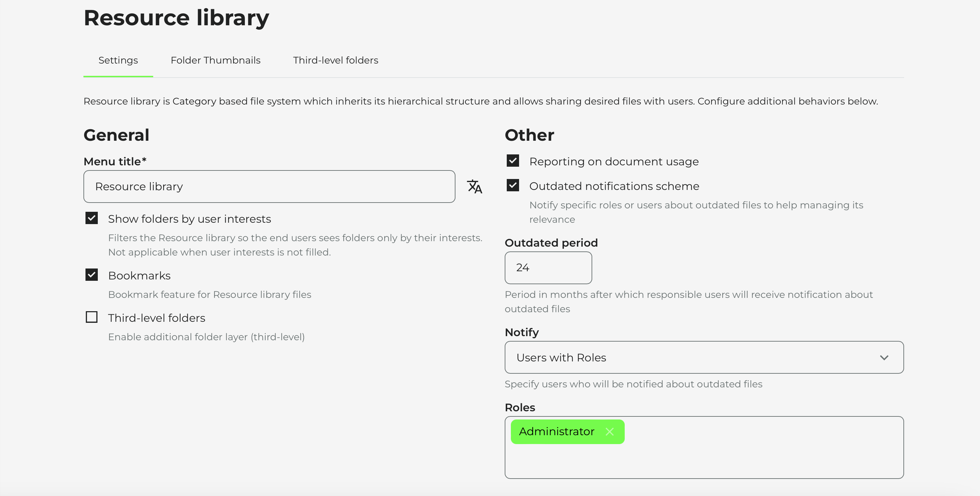Screen dimensions: 980x496
Task: Click the Third-level folders checkbox label
Action: click(x=156, y=318)
